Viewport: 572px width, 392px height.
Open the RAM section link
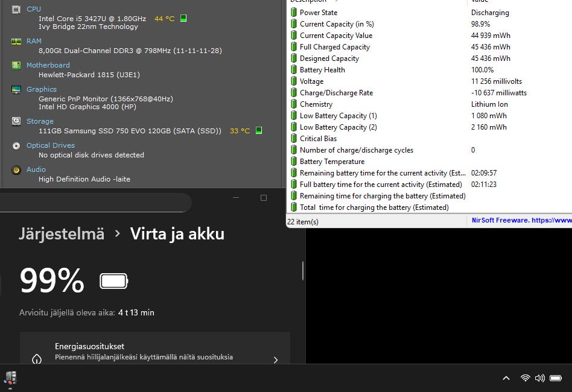(34, 41)
